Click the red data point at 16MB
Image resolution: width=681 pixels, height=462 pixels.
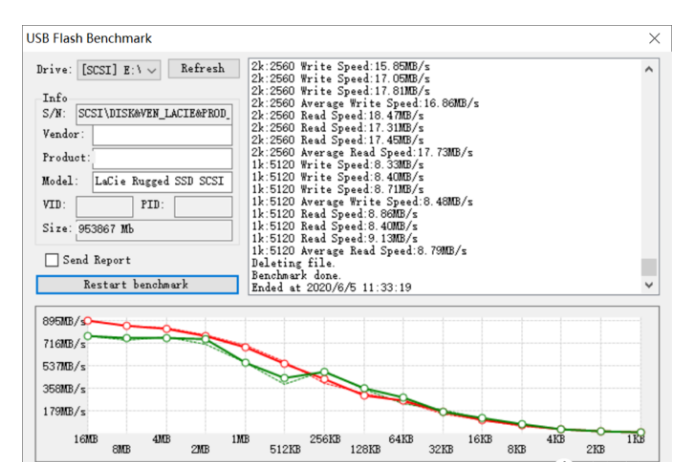[x=88, y=321]
